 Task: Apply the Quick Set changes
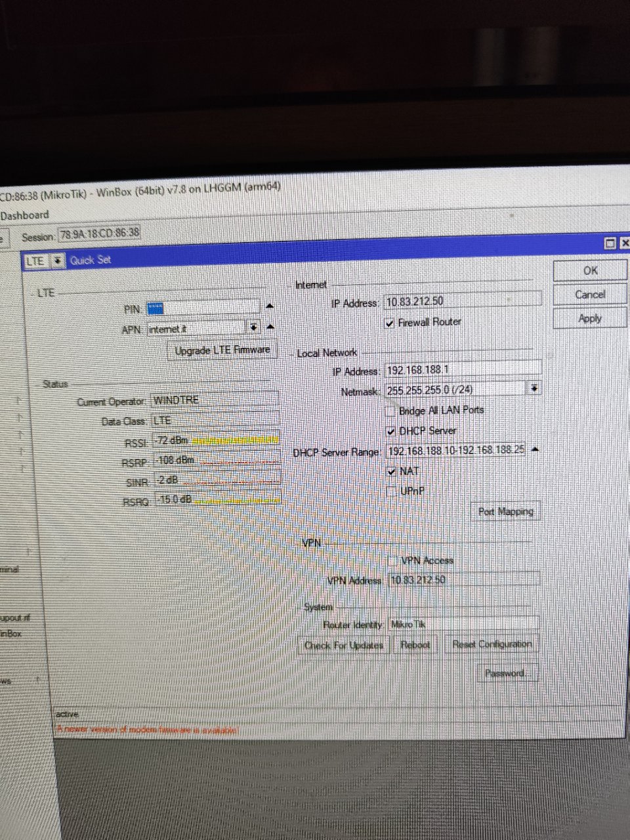coord(590,318)
